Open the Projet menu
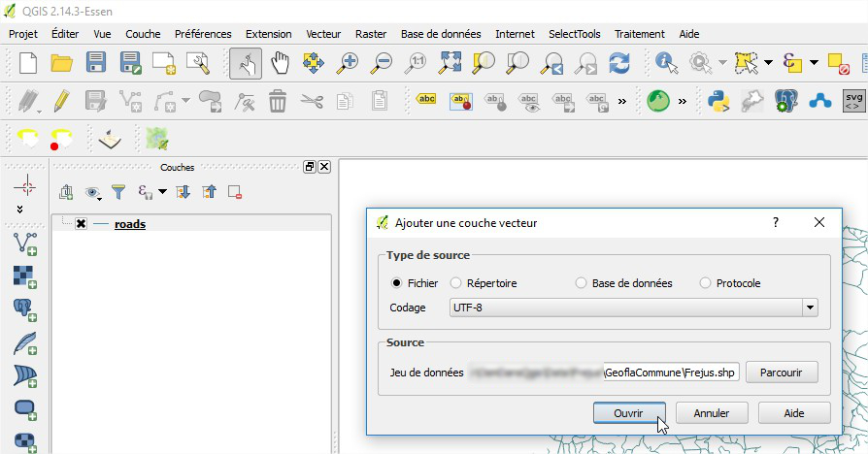Image resolution: width=868 pixels, height=454 pixels. pos(23,34)
